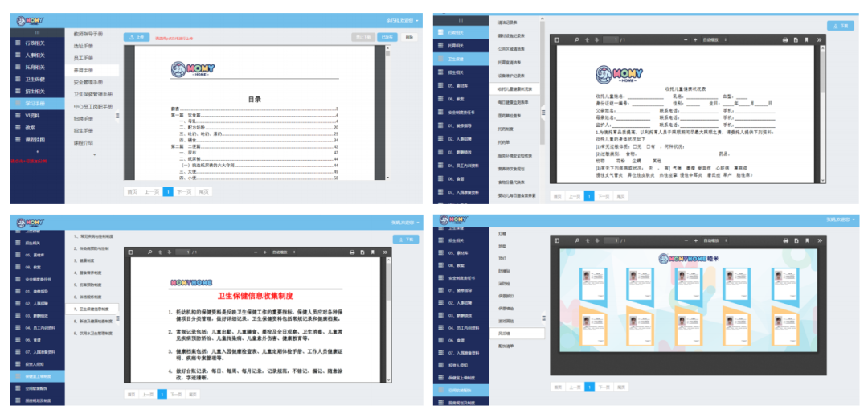Click the print icon in bottom-right PDF toolbar

(x=785, y=240)
